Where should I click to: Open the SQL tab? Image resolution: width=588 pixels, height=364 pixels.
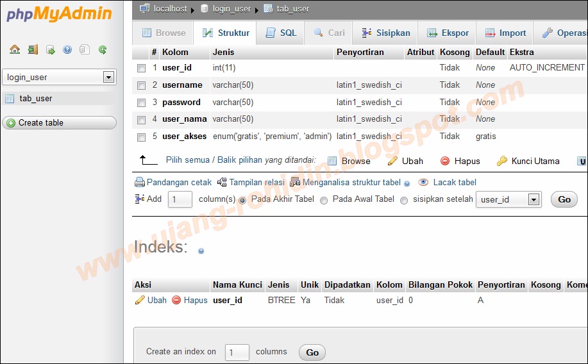click(280, 33)
